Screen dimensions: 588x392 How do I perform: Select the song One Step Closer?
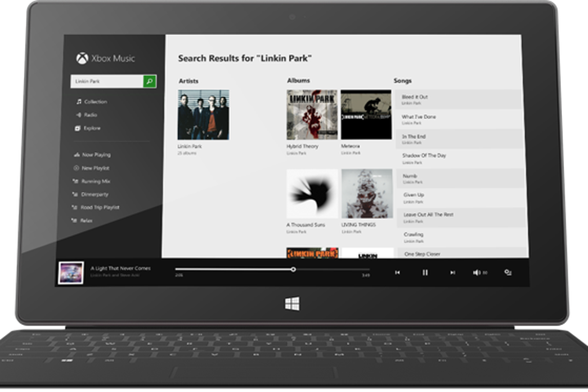(462, 253)
